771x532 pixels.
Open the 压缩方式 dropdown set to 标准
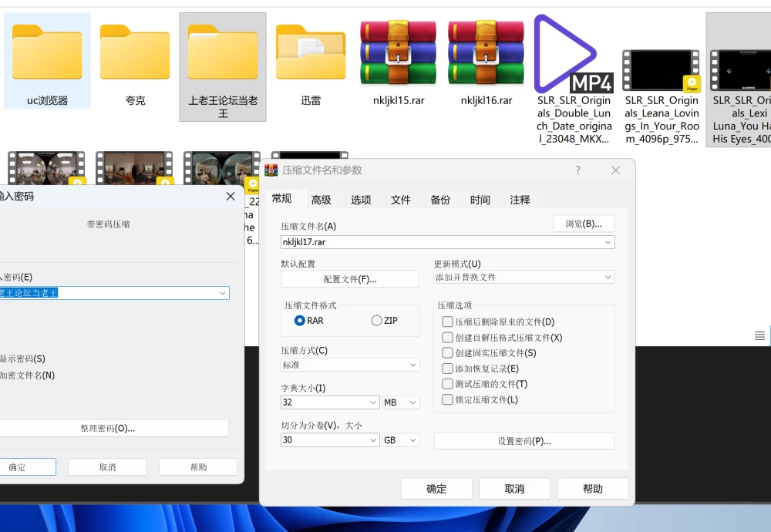(350, 365)
